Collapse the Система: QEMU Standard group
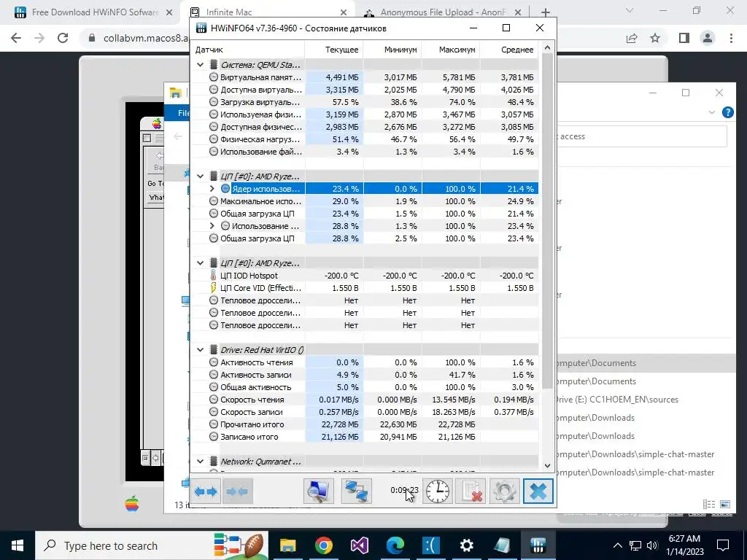The width and height of the screenshot is (747, 560). pyautogui.click(x=201, y=65)
